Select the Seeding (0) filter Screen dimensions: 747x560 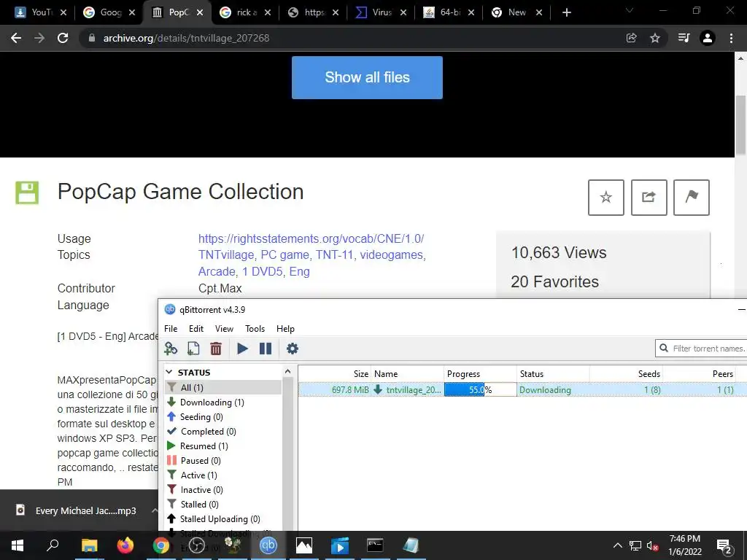[x=201, y=417]
